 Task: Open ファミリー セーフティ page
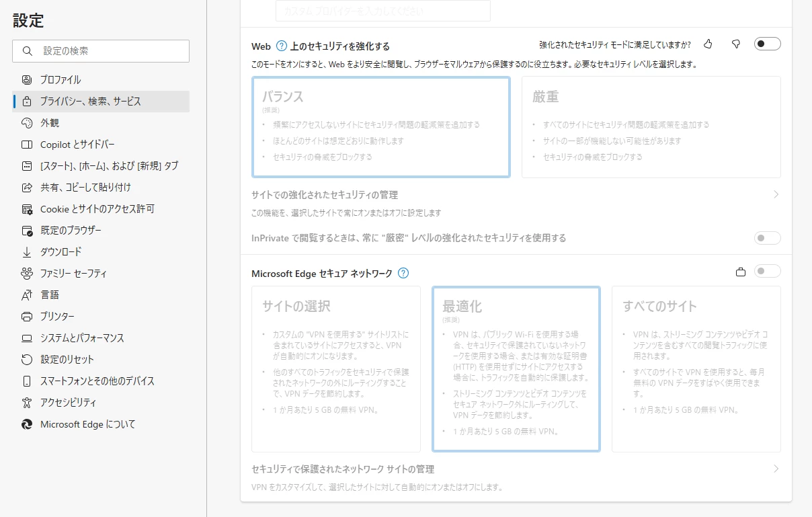pyautogui.click(x=101, y=274)
